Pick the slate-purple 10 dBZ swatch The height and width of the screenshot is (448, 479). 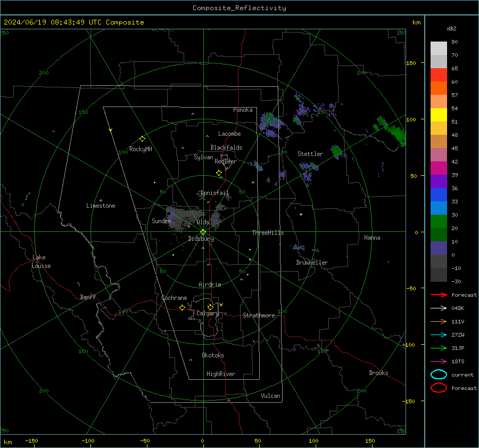point(439,248)
